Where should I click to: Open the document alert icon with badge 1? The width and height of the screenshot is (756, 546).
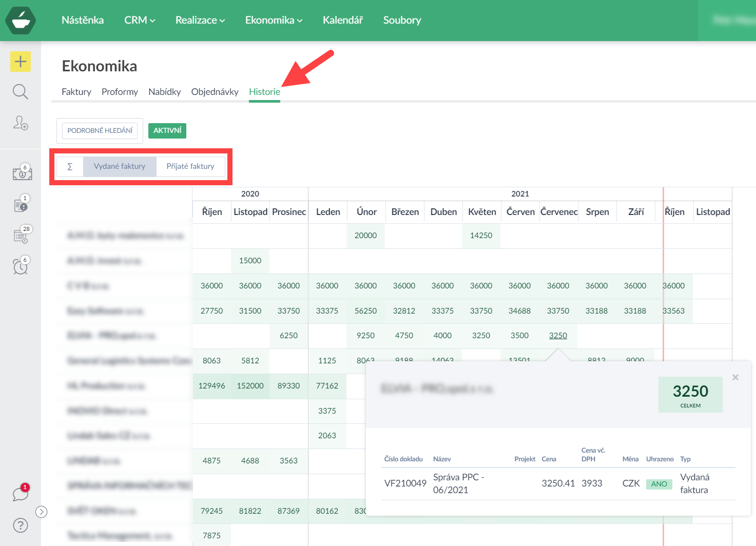tap(21, 205)
